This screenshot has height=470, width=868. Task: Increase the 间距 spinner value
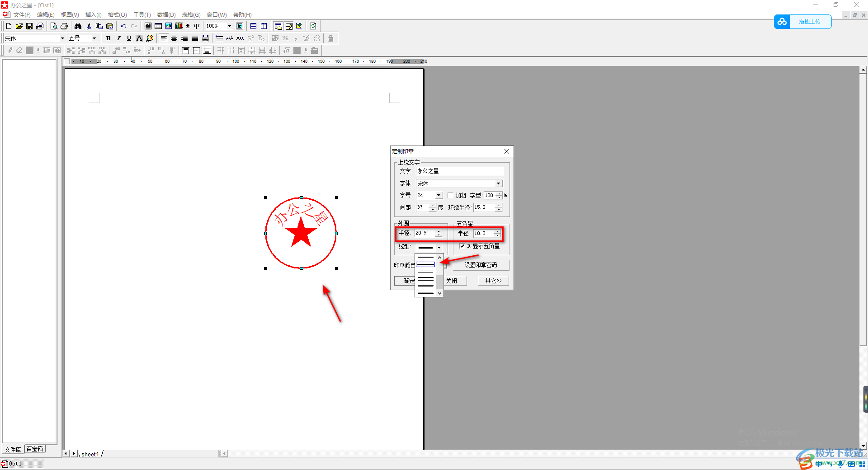point(433,205)
